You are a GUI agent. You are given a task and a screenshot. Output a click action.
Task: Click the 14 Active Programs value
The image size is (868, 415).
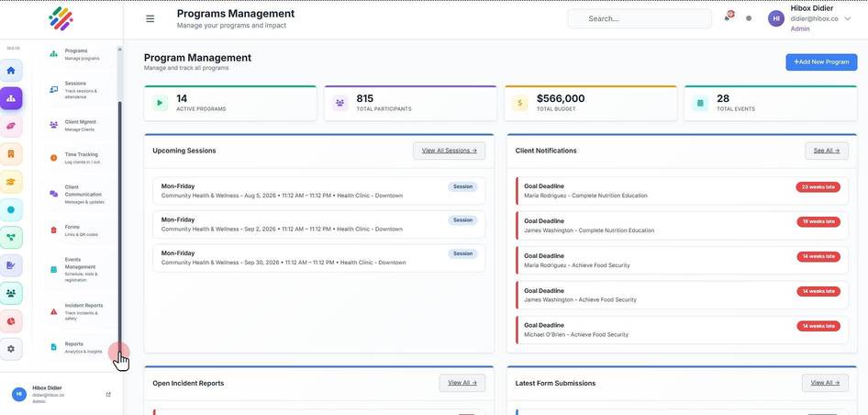click(182, 98)
